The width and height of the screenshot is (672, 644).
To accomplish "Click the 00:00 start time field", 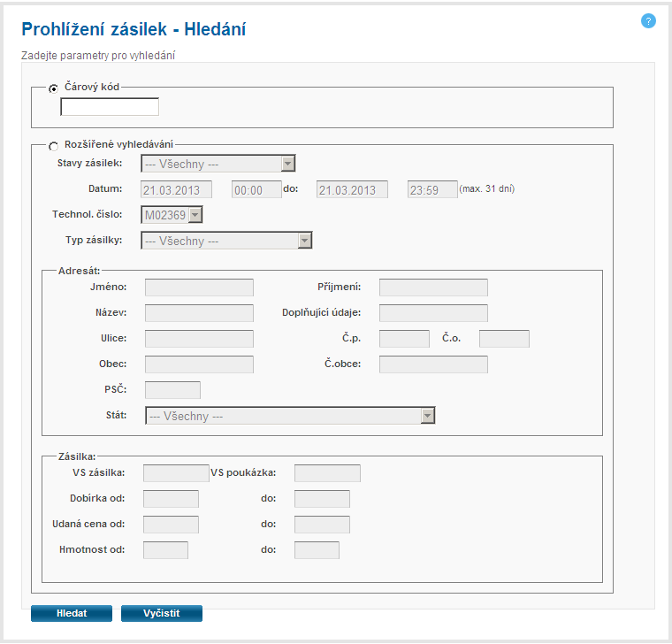I will [x=256, y=189].
